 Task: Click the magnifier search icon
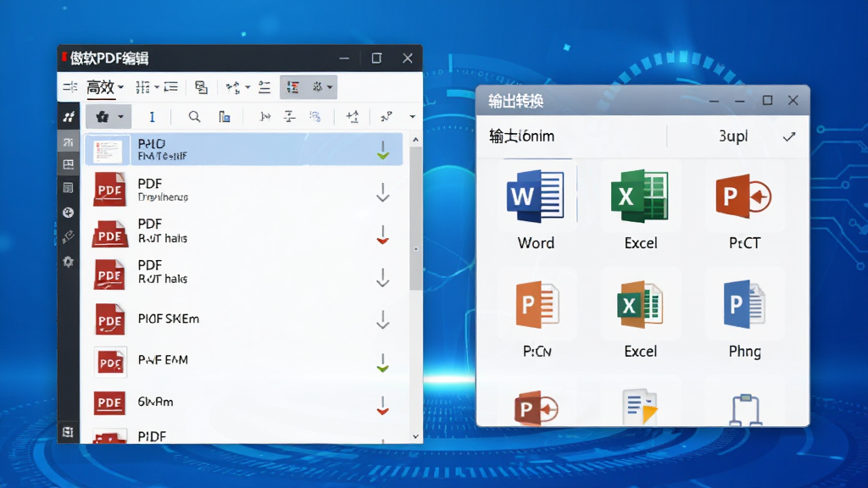tap(194, 117)
